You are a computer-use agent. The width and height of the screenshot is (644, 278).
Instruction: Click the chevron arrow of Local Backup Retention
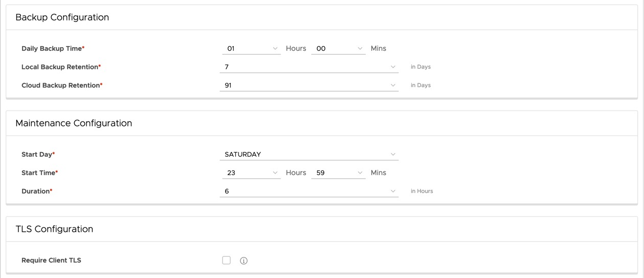pyautogui.click(x=393, y=67)
